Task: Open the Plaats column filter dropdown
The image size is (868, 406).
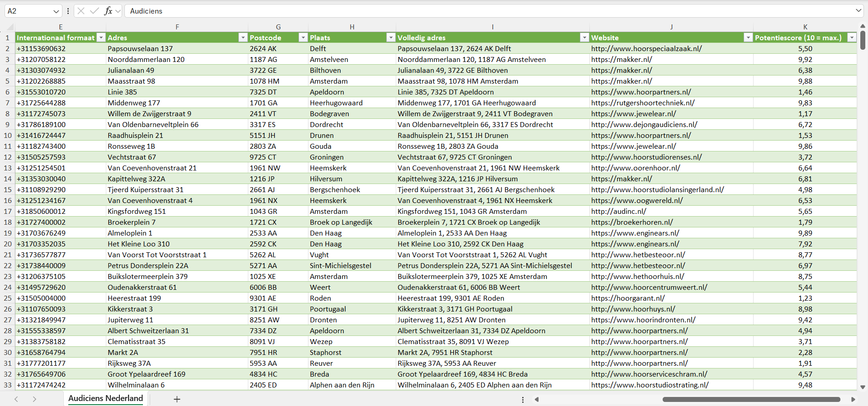Action: click(x=391, y=38)
